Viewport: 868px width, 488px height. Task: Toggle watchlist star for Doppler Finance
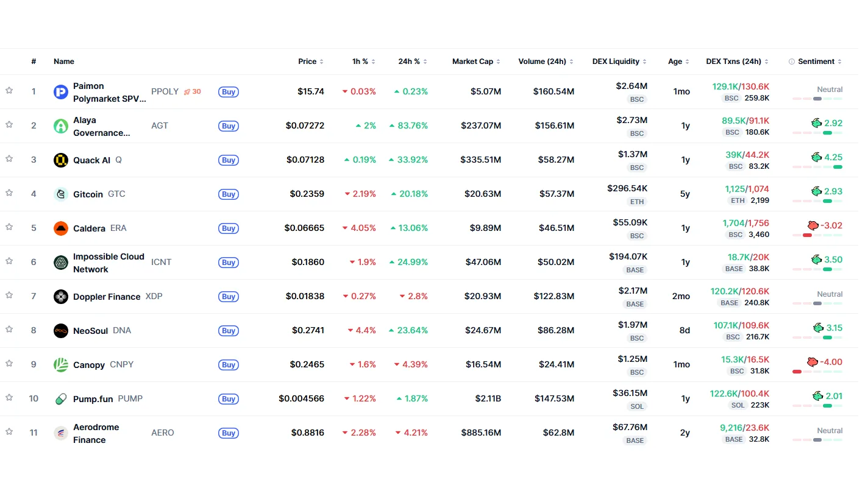pyautogui.click(x=9, y=295)
